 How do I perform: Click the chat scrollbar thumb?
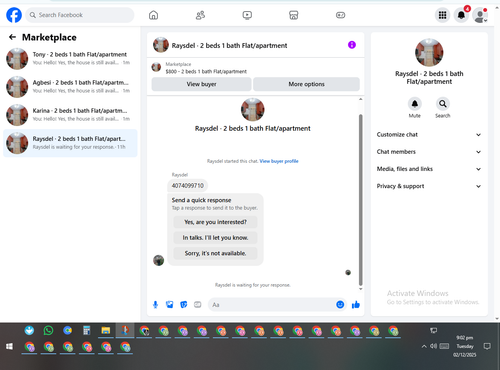click(x=360, y=200)
